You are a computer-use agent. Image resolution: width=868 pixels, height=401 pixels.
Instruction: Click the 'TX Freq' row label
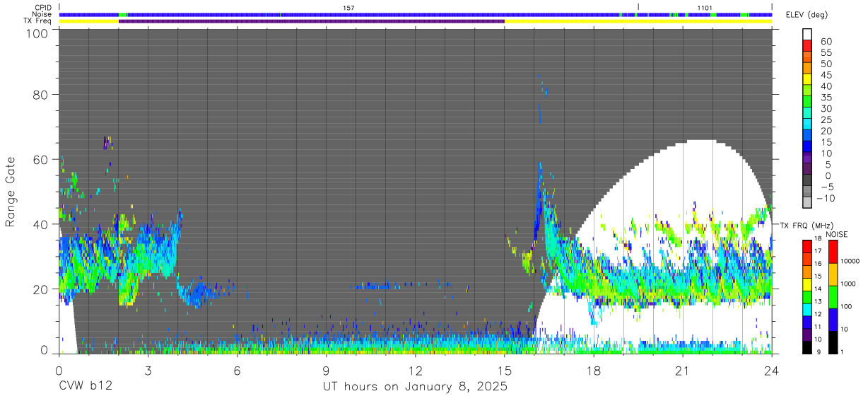pos(38,21)
